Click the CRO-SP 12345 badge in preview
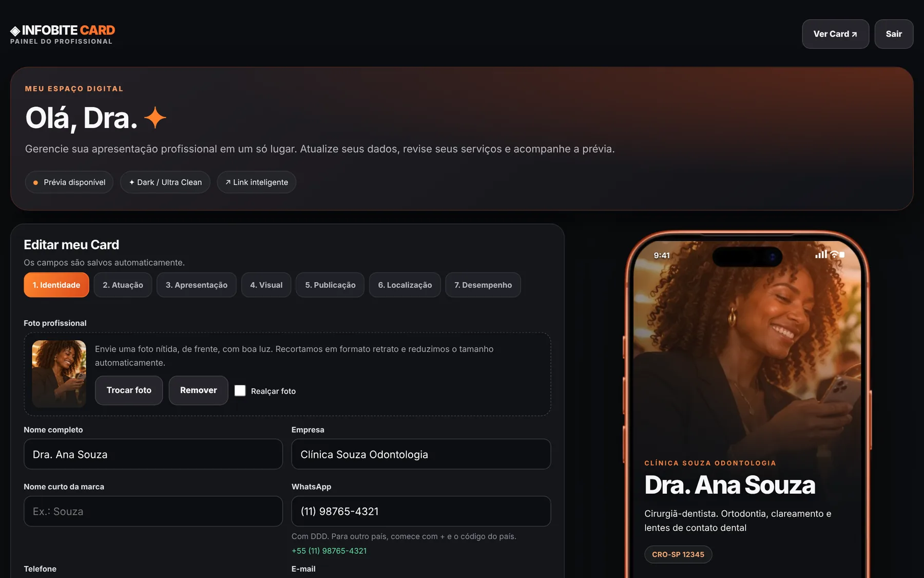Viewport: 924px width, 578px height. (678, 554)
